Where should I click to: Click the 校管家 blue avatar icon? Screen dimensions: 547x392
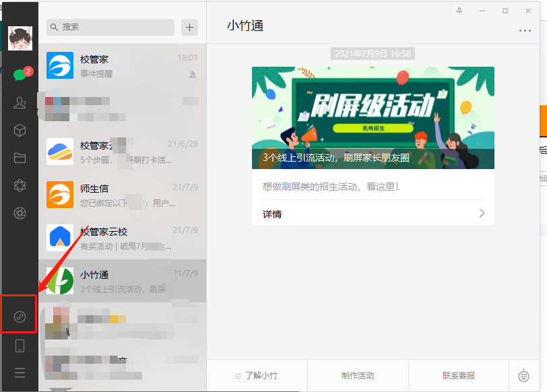[60, 65]
